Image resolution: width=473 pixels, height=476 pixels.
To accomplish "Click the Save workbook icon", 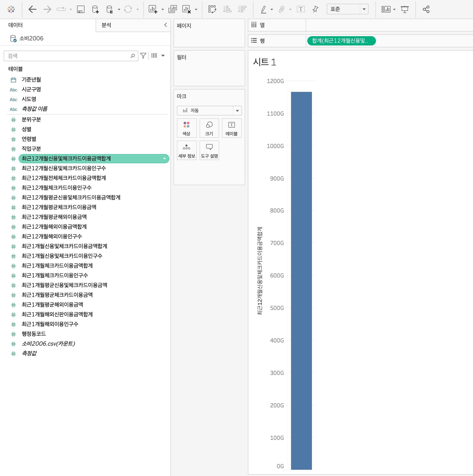I will (81, 9).
